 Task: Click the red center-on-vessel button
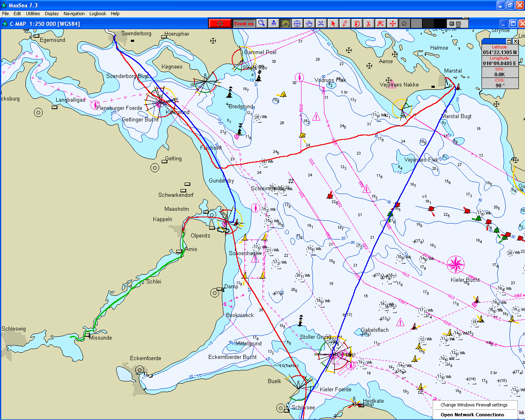pyautogui.click(x=220, y=23)
